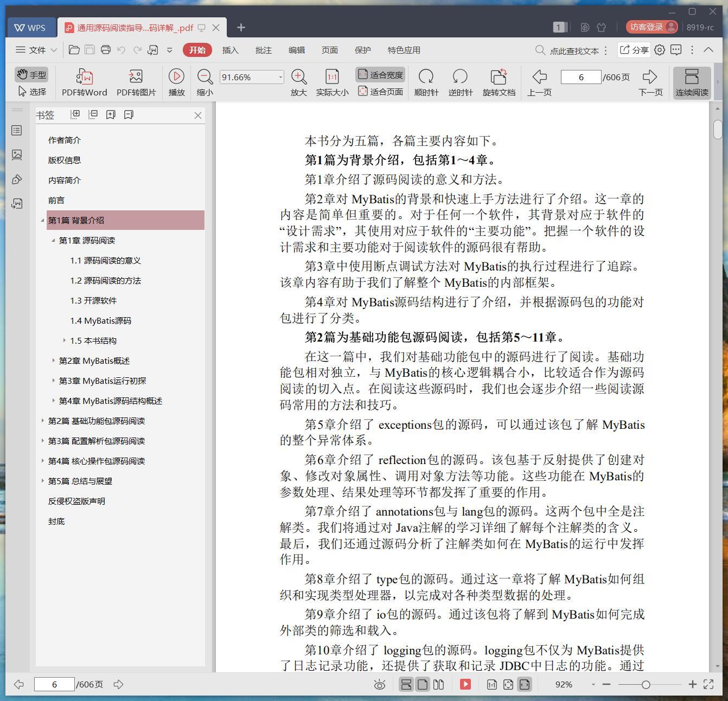This screenshot has width=728, height=701.
Task: Enter fullscreen via status bar icon
Action: 708,684
